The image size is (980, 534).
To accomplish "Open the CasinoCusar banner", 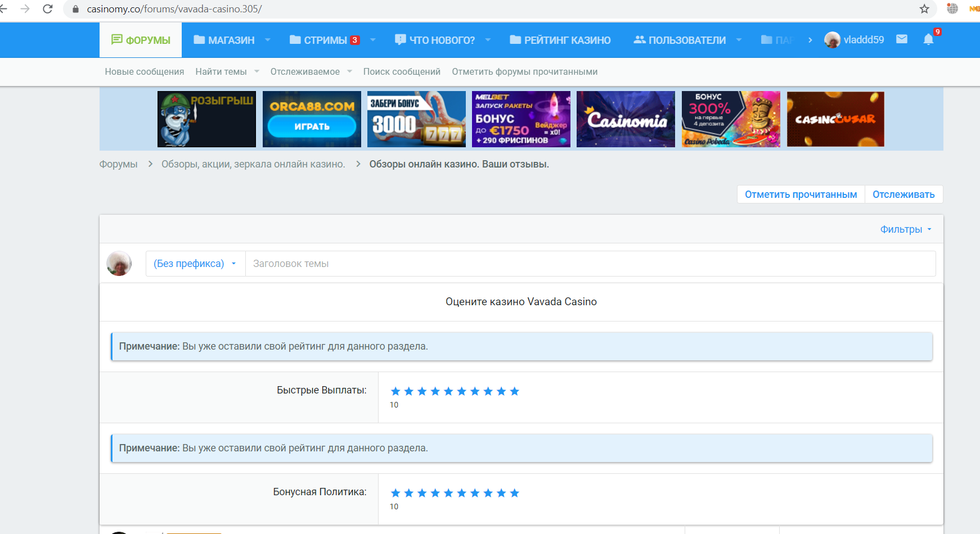I will click(x=835, y=119).
